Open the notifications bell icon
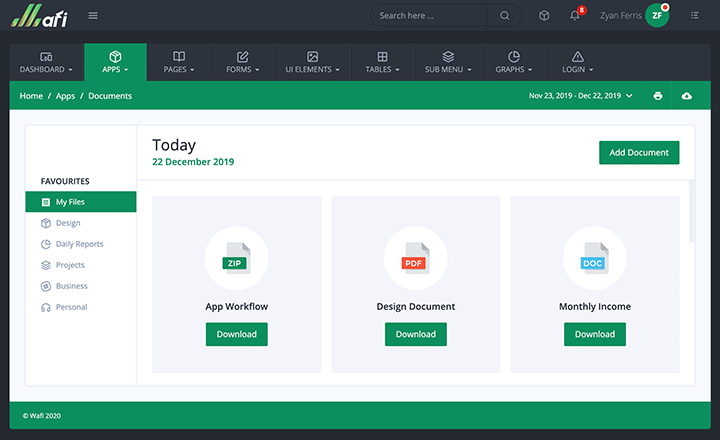720x440 pixels. pos(575,16)
